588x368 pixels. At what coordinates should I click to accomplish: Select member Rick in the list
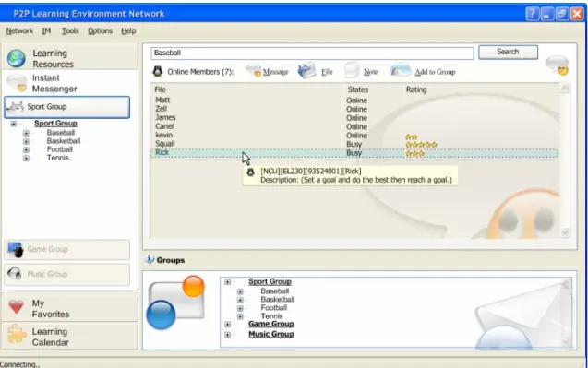(354, 152)
